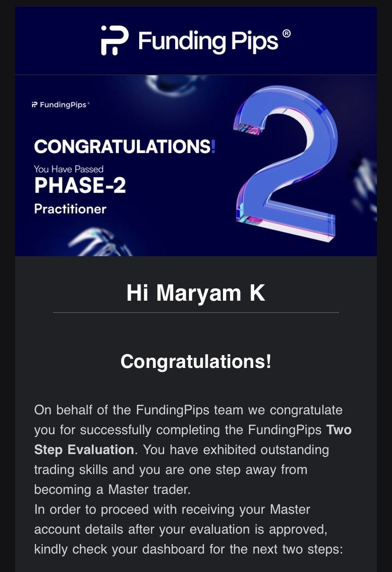Tap the horizontal divider under the greeting
The image size is (392, 572).
click(x=196, y=313)
